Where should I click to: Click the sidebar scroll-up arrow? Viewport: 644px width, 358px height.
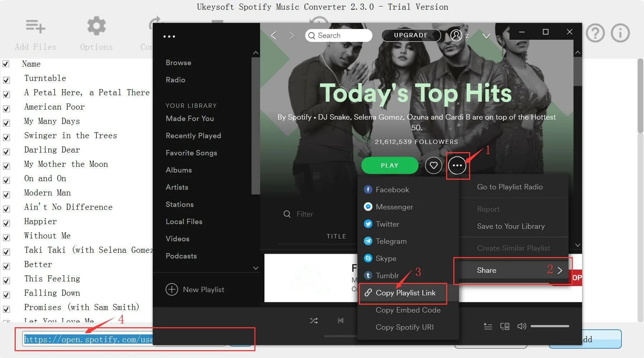(x=256, y=53)
